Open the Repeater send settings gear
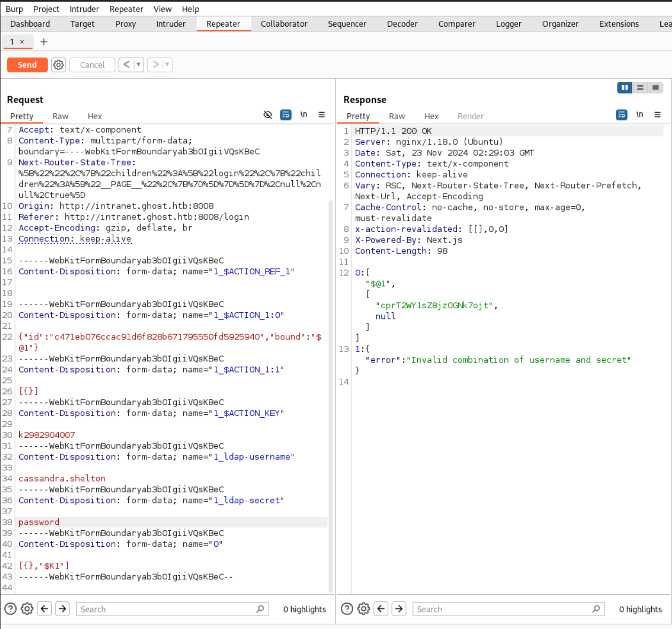 pos(58,65)
